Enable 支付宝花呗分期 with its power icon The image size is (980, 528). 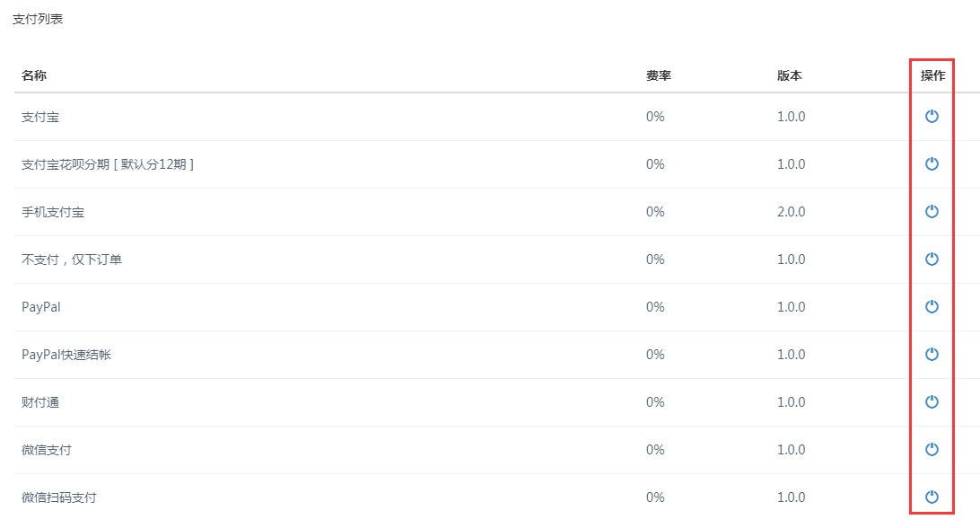coord(932,163)
